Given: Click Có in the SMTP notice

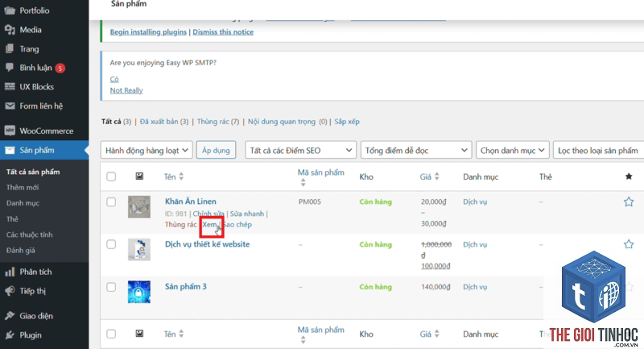Looking at the screenshot, I should tap(114, 79).
